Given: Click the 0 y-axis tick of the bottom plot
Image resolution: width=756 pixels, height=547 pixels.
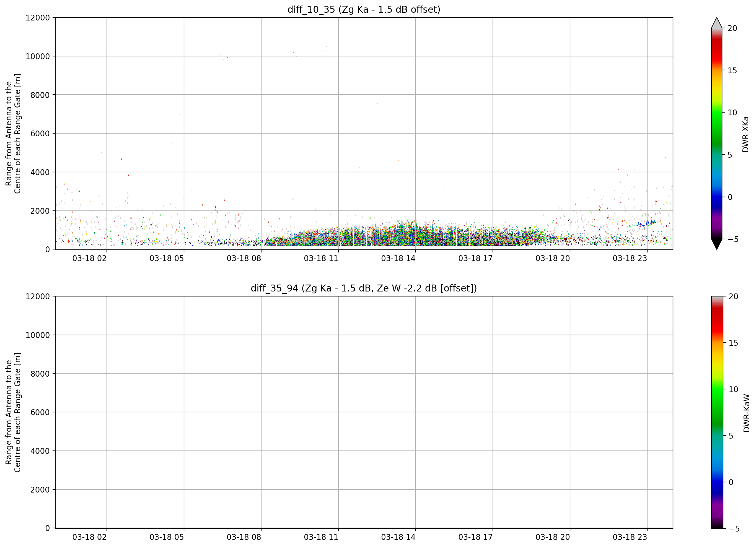Looking at the screenshot, I should pos(48,528).
